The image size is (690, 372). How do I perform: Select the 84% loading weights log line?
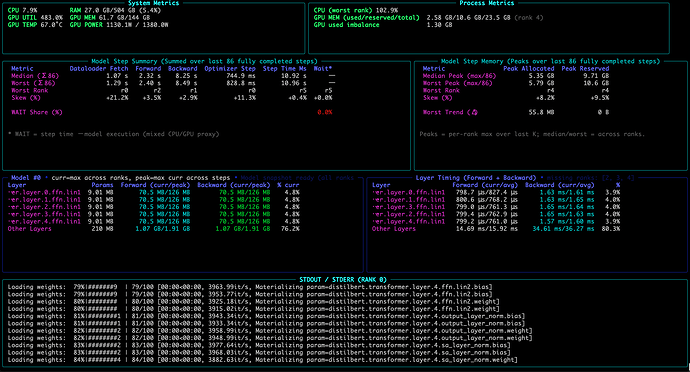click(263, 360)
